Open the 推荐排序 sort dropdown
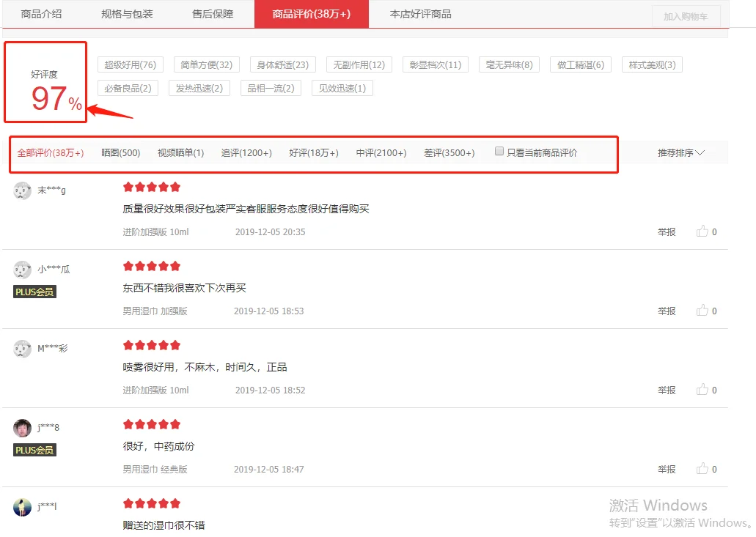This screenshot has height=537, width=756. [680, 152]
